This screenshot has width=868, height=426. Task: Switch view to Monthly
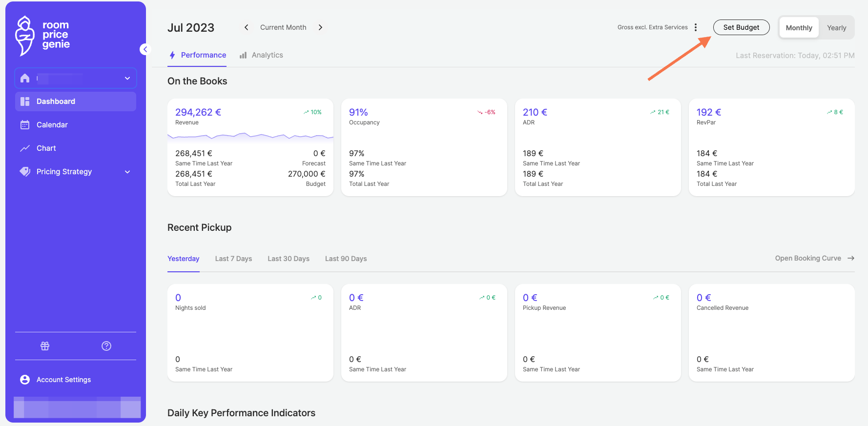coord(799,28)
